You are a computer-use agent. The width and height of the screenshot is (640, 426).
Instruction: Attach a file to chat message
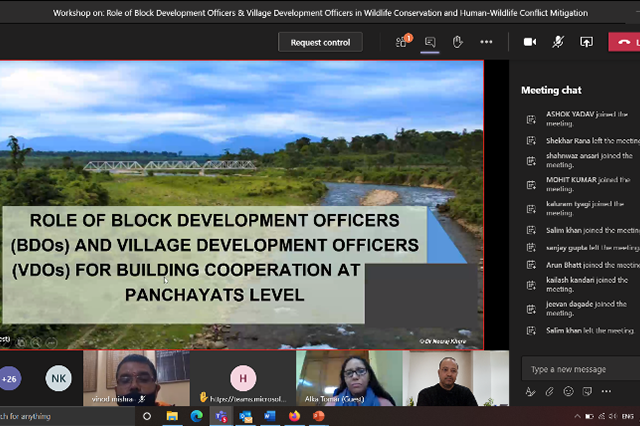tap(550, 391)
